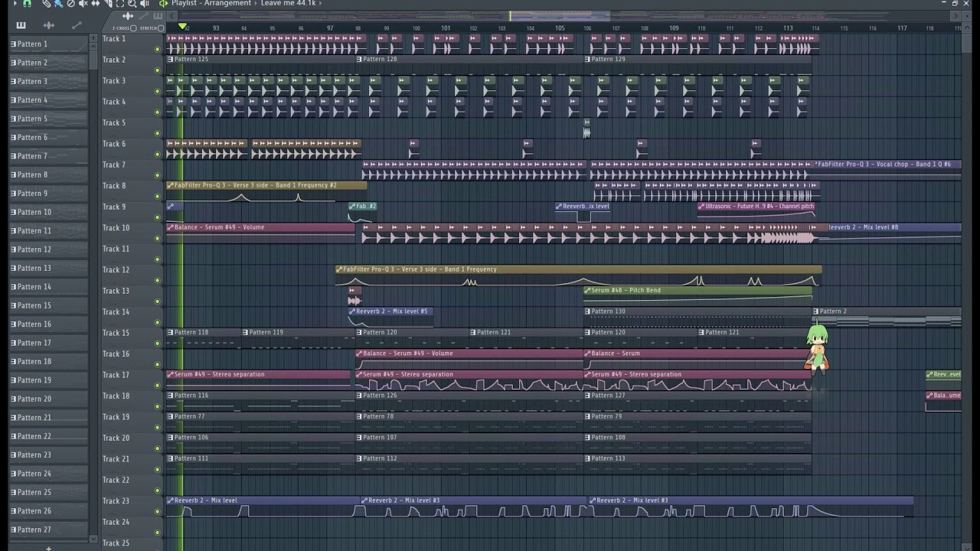This screenshot has height=551, width=980.
Task: Click the Pattern 10 icon in picker
Action: 13,212
